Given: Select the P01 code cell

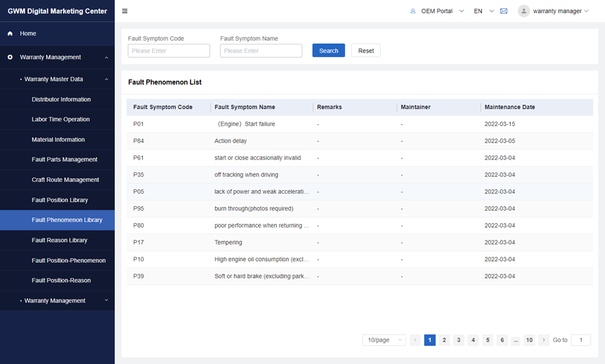Looking at the screenshot, I should 138,124.
